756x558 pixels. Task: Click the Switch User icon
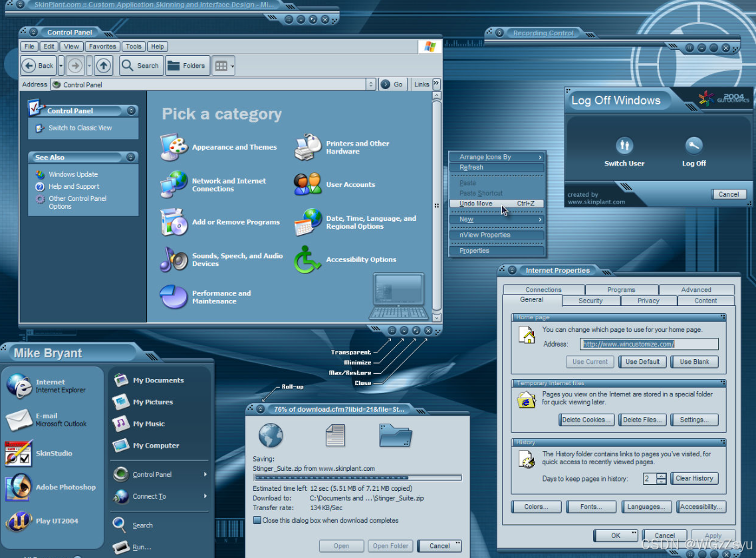tap(624, 145)
